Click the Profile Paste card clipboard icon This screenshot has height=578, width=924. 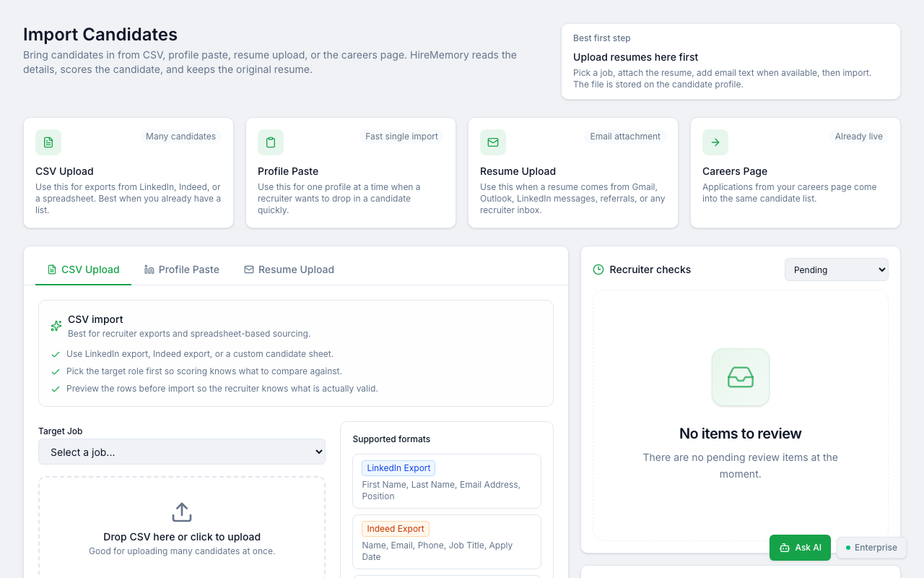click(271, 142)
